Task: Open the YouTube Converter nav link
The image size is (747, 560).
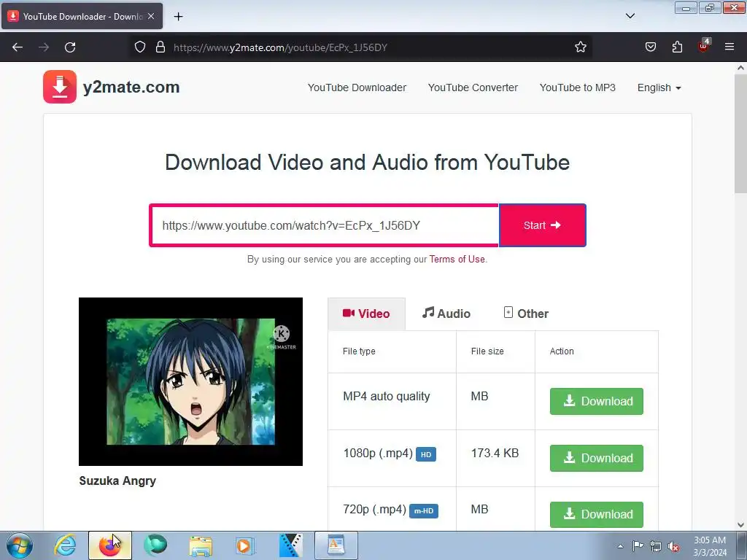Action: pyautogui.click(x=473, y=87)
